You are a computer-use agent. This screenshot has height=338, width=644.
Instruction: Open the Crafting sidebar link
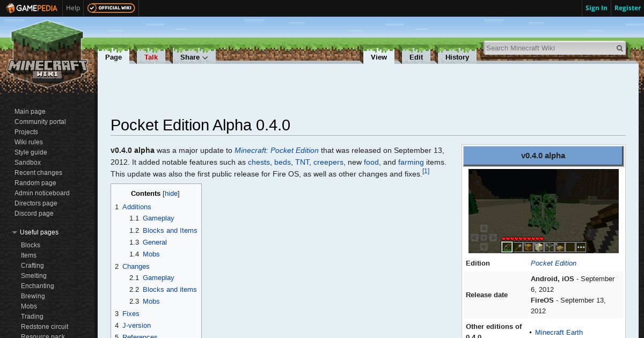point(32,266)
